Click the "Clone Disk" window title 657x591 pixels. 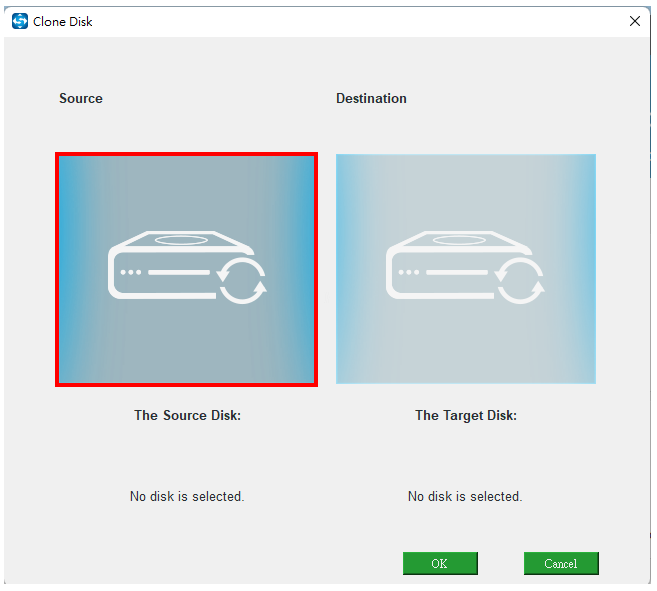click(x=63, y=21)
